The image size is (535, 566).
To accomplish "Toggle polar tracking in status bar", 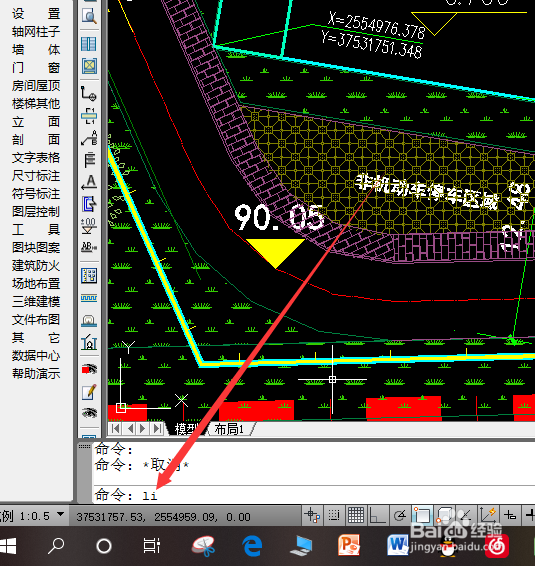I will pyautogui.click(x=400, y=515).
